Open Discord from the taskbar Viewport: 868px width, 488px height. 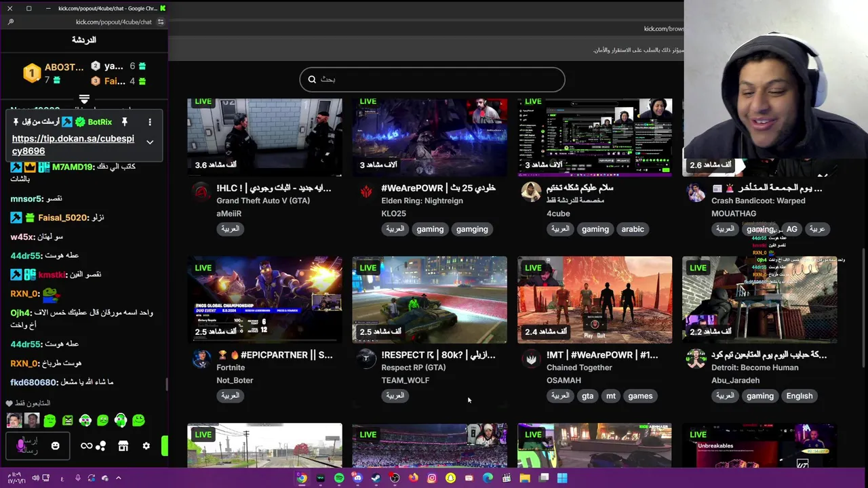(357, 478)
